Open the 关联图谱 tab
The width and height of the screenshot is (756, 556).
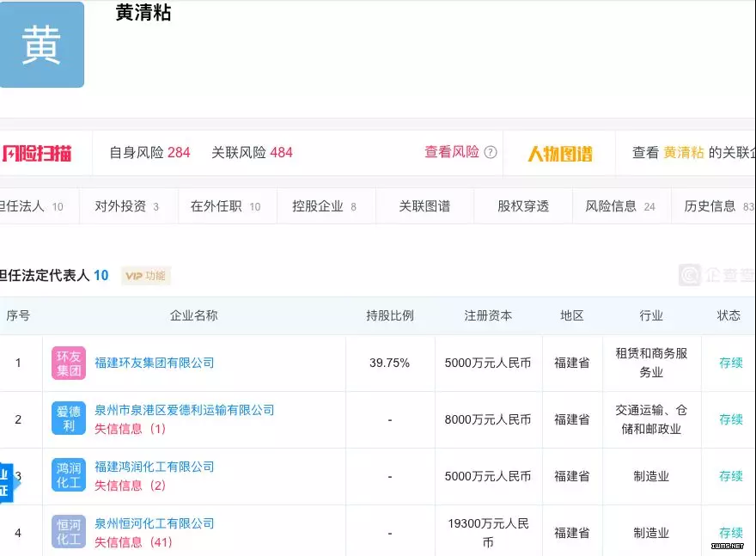point(424,206)
